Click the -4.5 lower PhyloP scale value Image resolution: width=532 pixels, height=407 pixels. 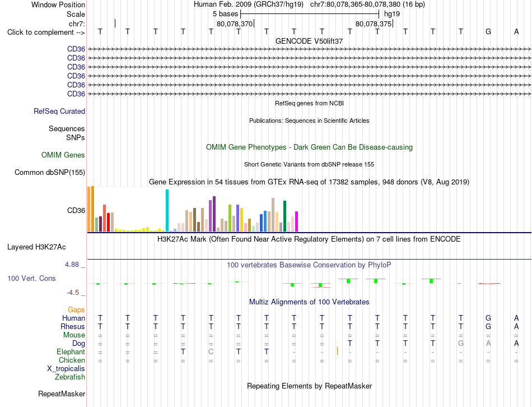point(73,293)
